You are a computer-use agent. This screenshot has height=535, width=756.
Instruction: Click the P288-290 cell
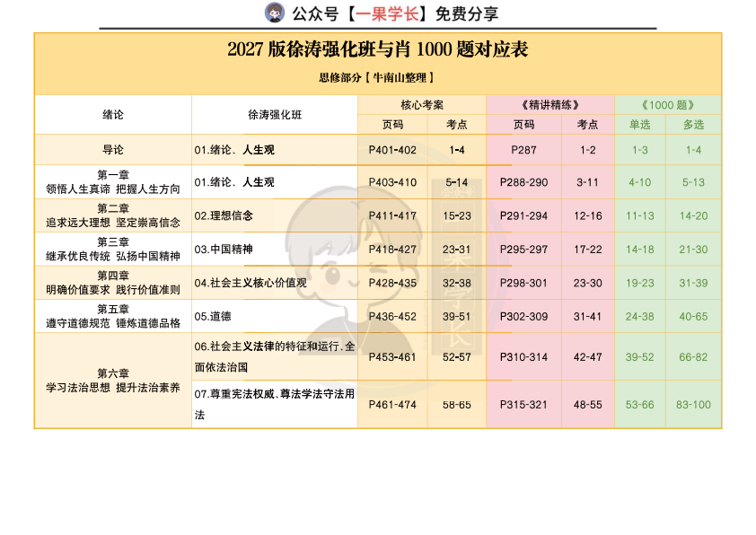523,182
